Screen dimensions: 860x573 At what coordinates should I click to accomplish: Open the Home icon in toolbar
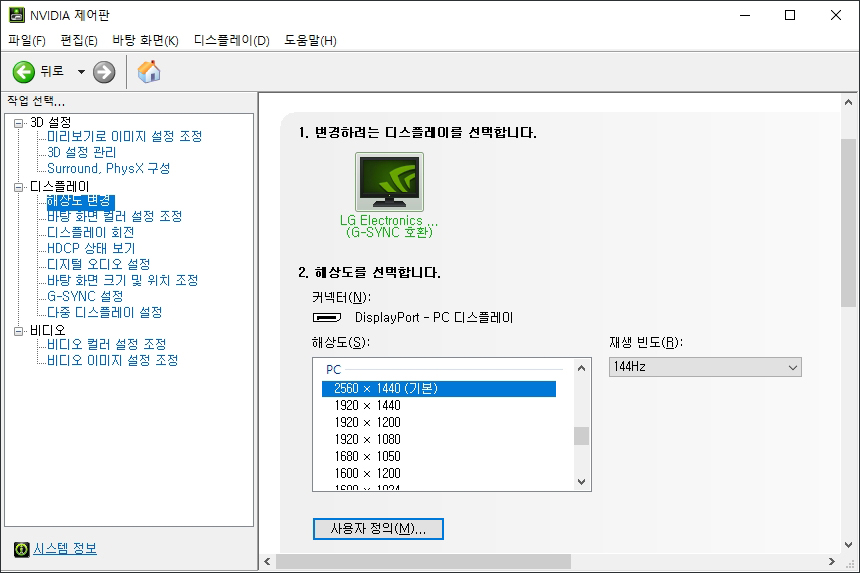click(149, 72)
